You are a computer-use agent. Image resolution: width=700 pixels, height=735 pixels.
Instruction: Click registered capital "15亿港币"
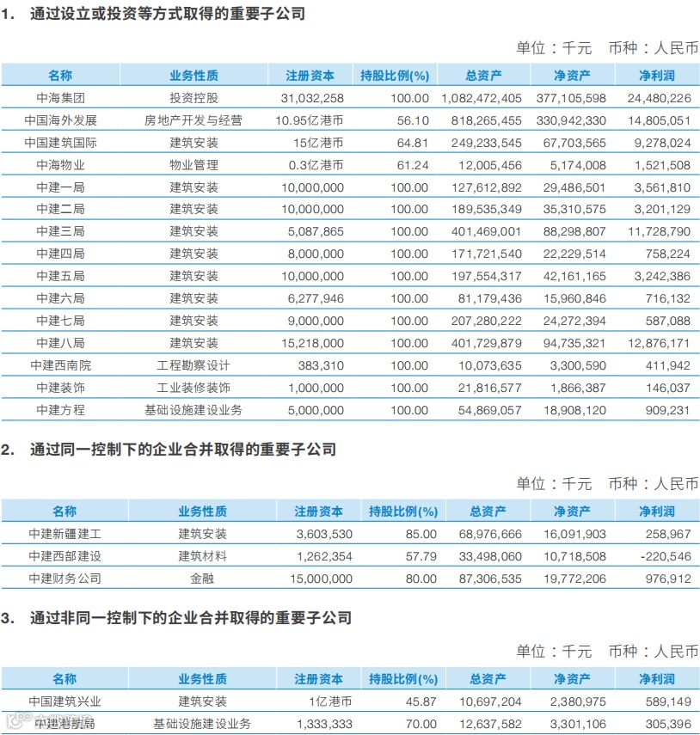(x=318, y=143)
